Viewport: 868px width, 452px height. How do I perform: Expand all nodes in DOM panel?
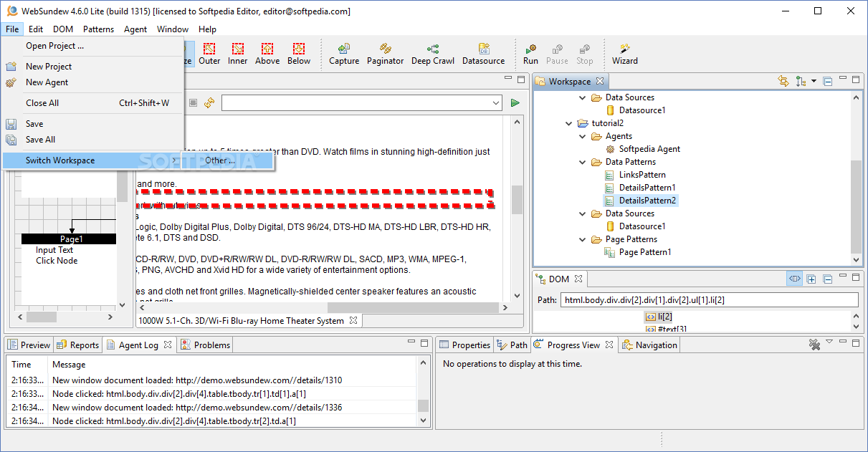point(811,279)
